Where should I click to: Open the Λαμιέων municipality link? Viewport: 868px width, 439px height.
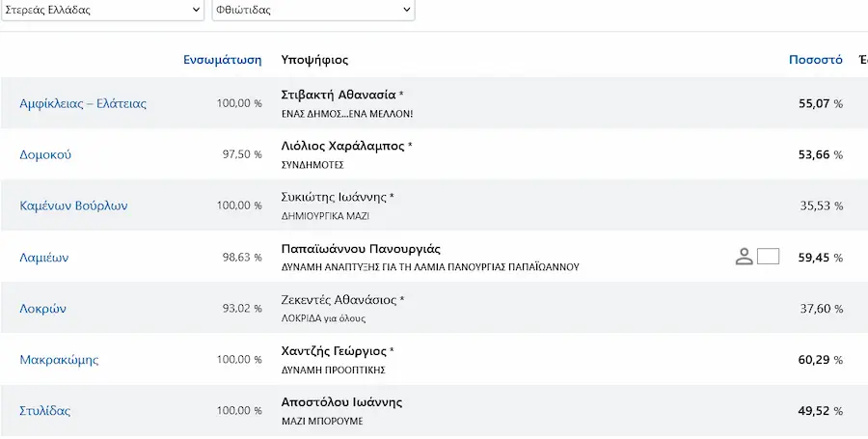pyautogui.click(x=44, y=258)
